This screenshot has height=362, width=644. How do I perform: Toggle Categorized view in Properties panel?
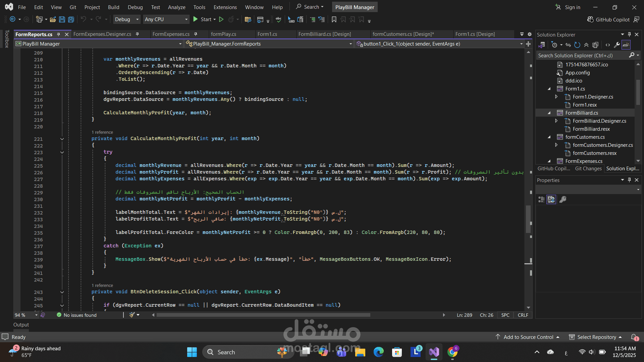tap(541, 199)
